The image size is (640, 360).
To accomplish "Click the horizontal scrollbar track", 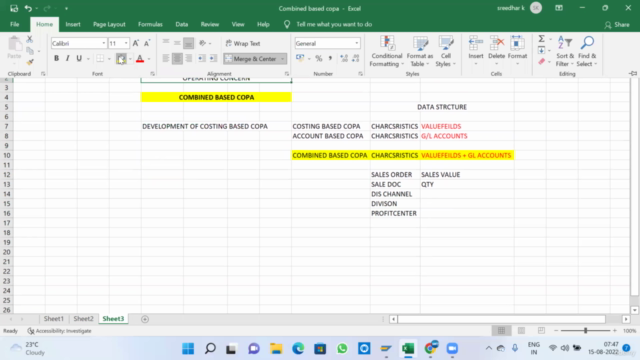I will click(x=501, y=319).
